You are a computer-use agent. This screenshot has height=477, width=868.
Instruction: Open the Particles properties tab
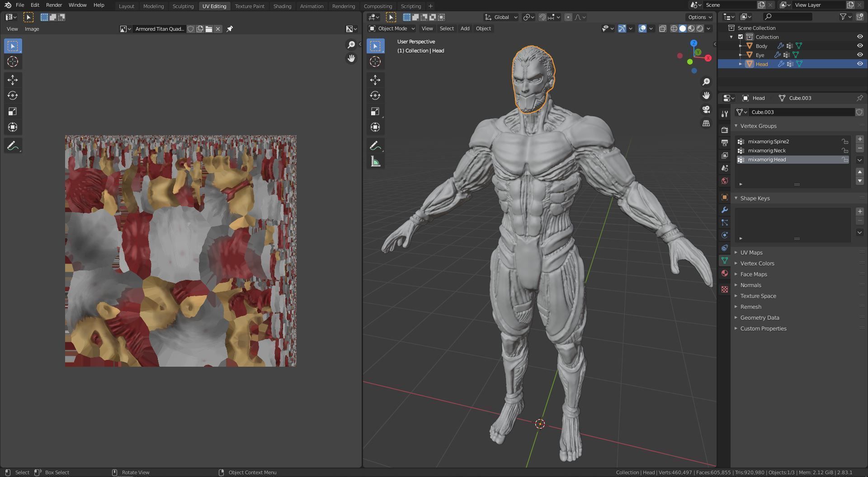725,222
